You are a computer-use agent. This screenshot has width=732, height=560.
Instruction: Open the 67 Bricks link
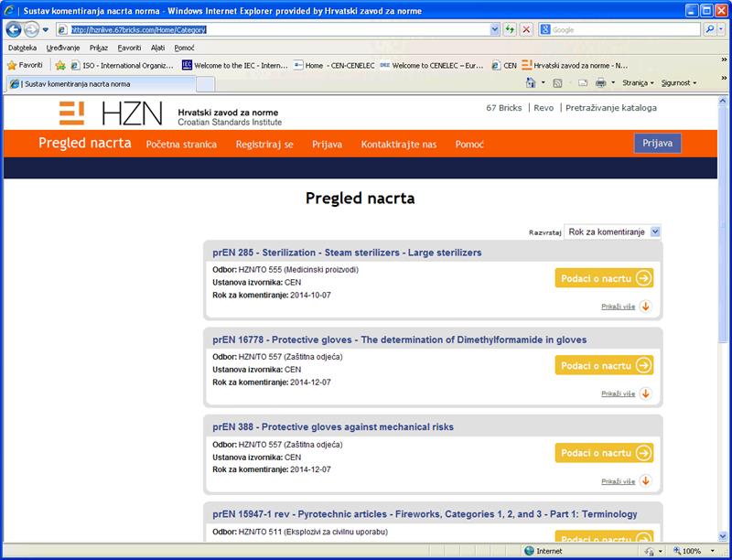tap(504, 108)
